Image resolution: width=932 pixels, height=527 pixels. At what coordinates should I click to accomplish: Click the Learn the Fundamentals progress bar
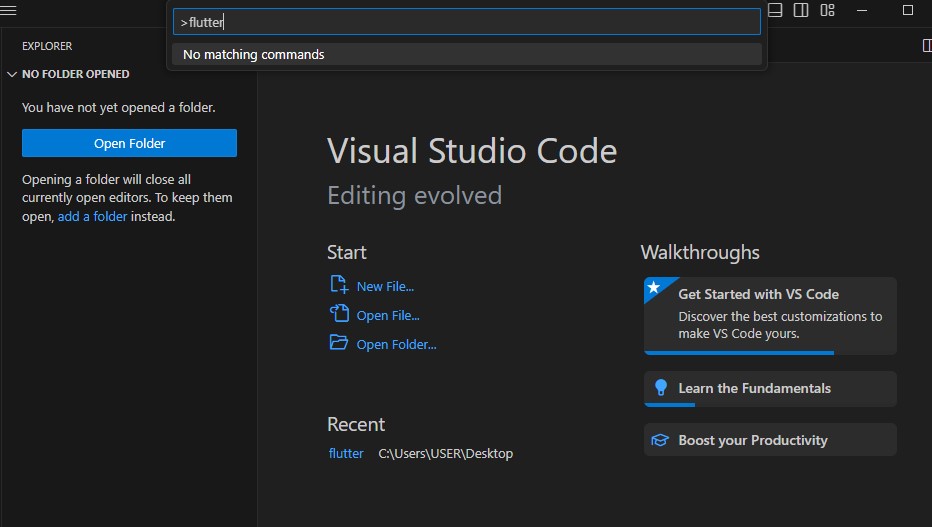[x=670, y=405]
